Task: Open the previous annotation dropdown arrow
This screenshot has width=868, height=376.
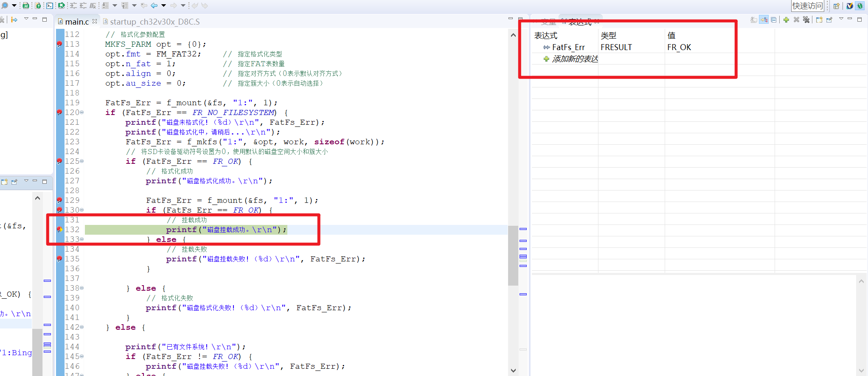Action: pyautogui.click(x=134, y=6)
